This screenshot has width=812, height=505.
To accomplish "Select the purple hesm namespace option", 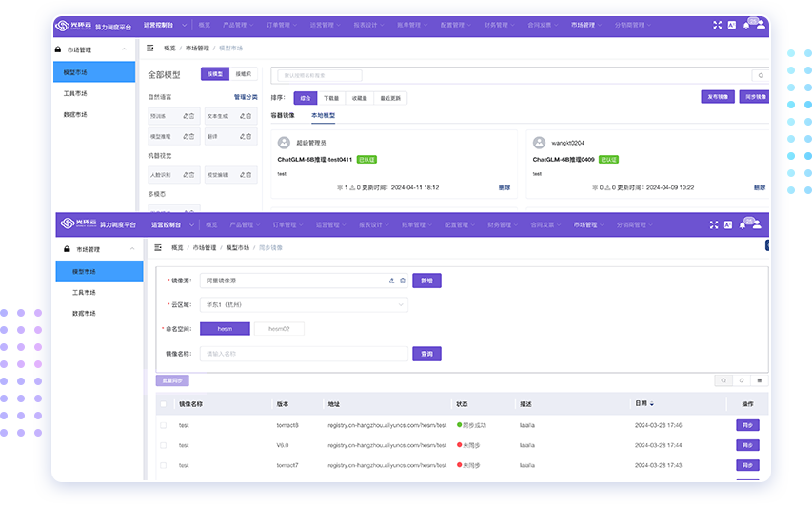I will 225,329.
